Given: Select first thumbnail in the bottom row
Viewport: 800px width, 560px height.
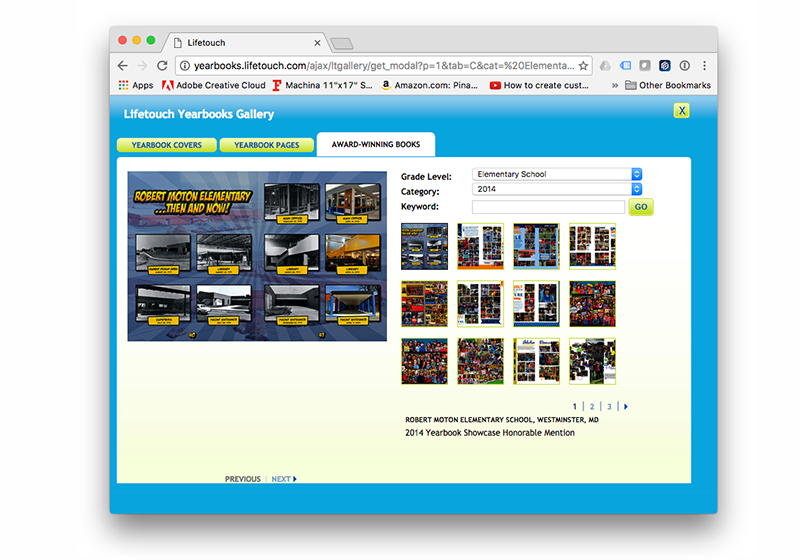Looking at the screenshot, I should click(x=424, y=361).
